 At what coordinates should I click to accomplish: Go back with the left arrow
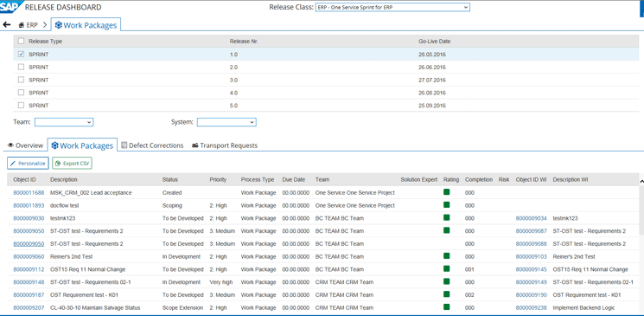[7, 25]
